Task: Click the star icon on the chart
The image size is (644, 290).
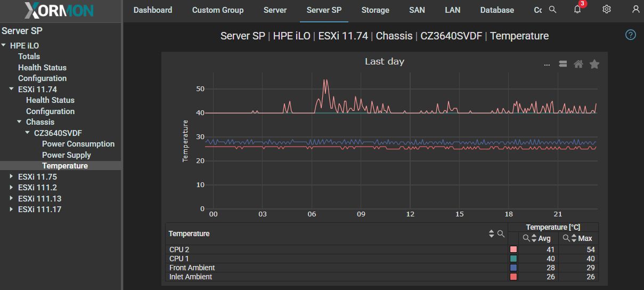Action: pos(594,64)
